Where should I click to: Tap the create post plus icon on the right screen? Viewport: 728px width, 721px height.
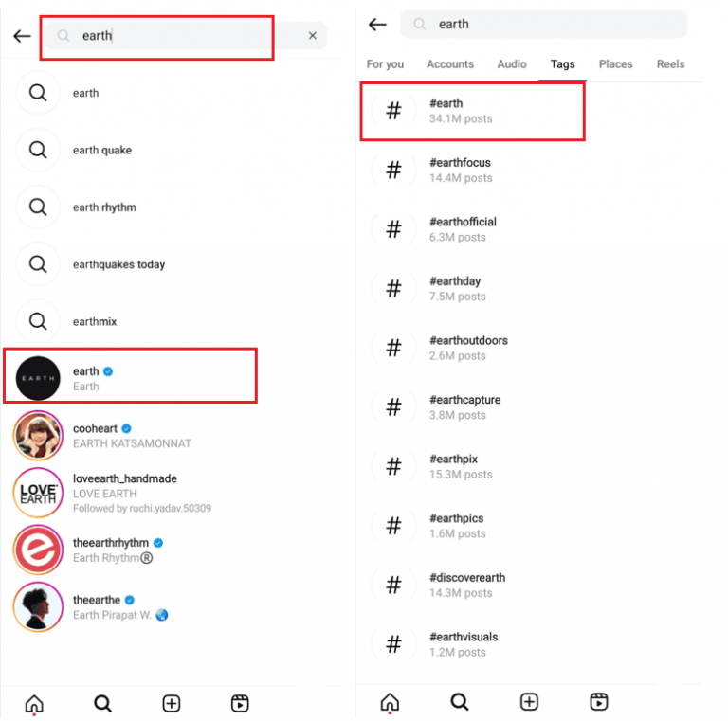pos(529,702)
